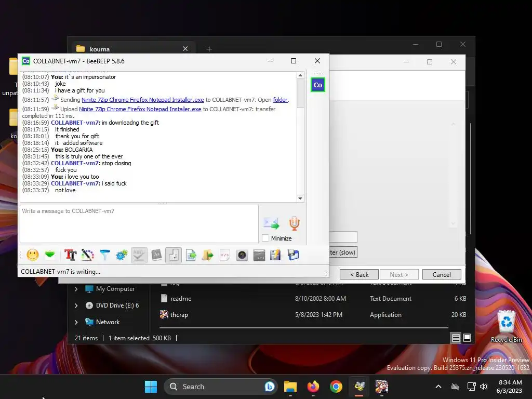The height and width of the screenshot is (399, 532).
Task: Click the Cancel button in wizard
Action: pos(442,274)
